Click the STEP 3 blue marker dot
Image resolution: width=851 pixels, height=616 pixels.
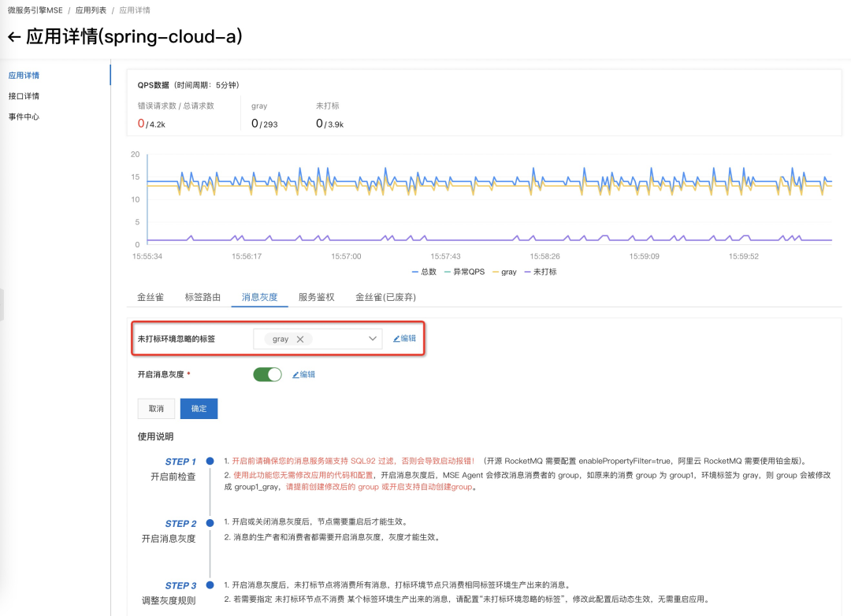tap(210, 585)
